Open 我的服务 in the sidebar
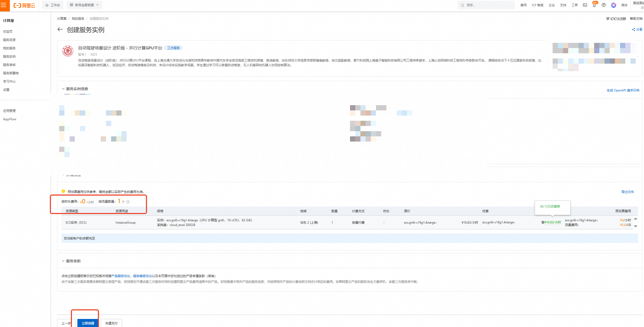The height and width of the screenshot is (327, 644). pyautogui.click(x=9, y=48)
